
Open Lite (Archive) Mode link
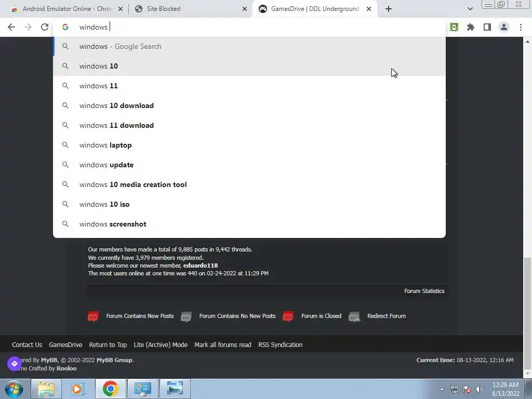tap(161, 345)
